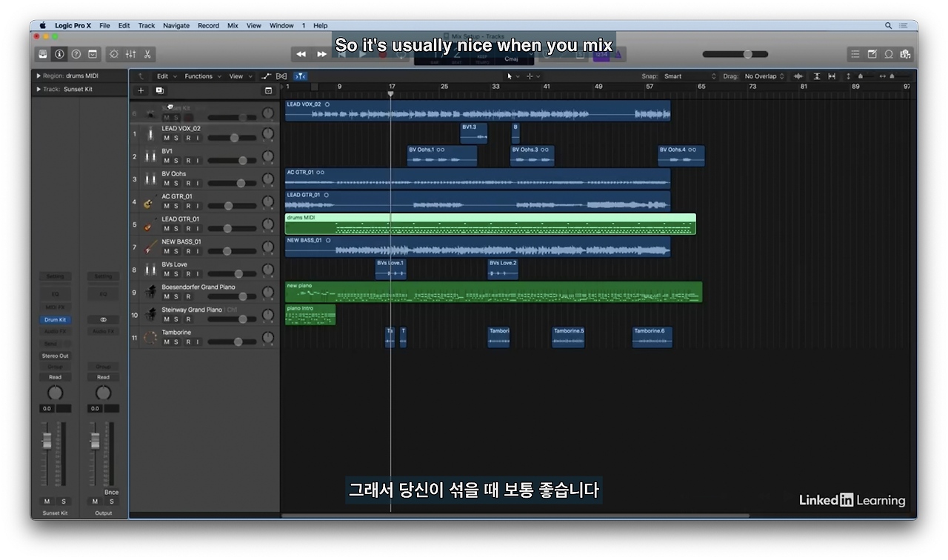Click the Bnce bounce button
The height and width of the screenshot is (560, 948).
[x=111, y=492]
